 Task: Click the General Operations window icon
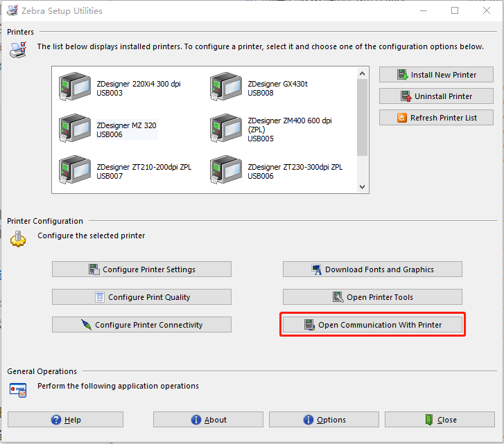18,390
